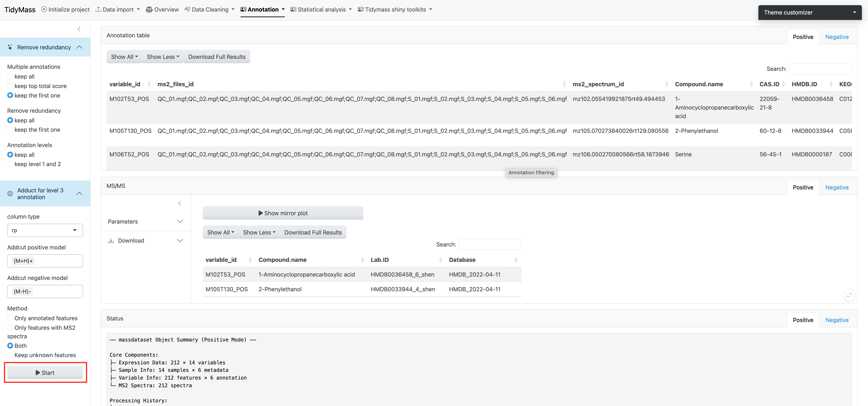Screen dimensions: 868x406
Task: Click the gear icon beside Adduct for level 3
Action: point(10,194)
